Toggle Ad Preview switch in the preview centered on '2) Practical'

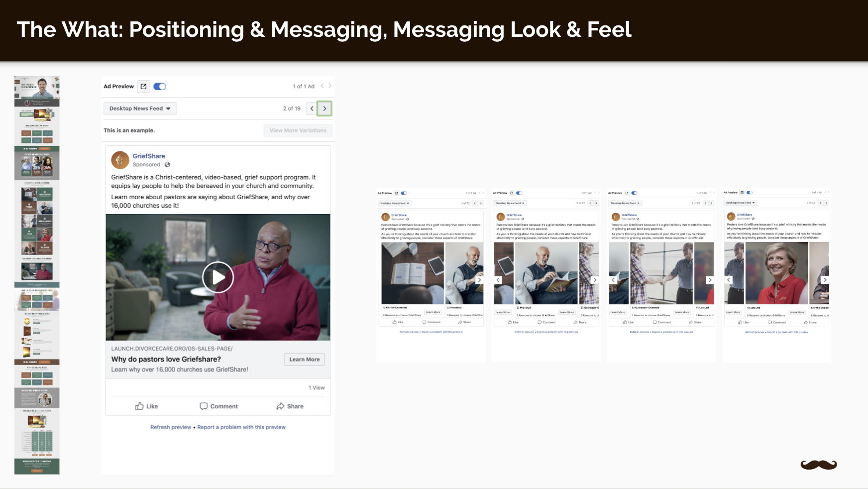click(x=519, y=193)
